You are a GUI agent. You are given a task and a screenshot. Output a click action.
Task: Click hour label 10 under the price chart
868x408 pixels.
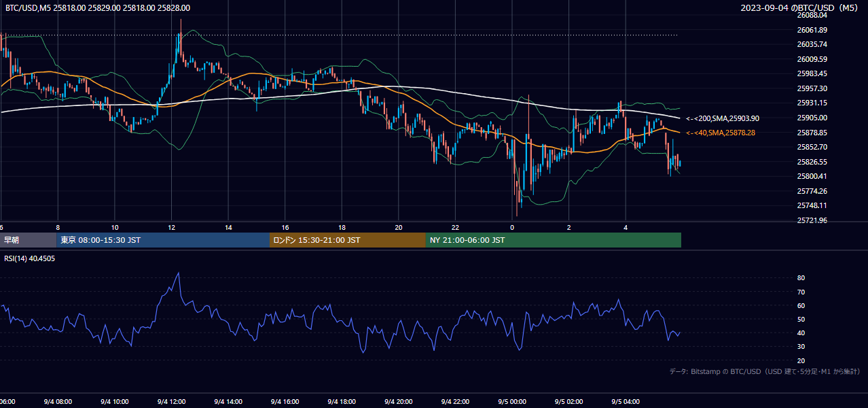115,227
